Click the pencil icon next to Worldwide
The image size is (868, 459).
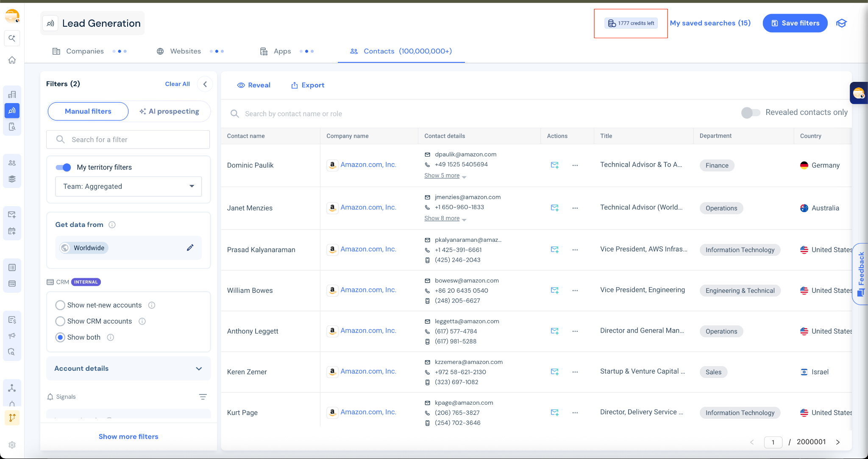coord(190,248)
